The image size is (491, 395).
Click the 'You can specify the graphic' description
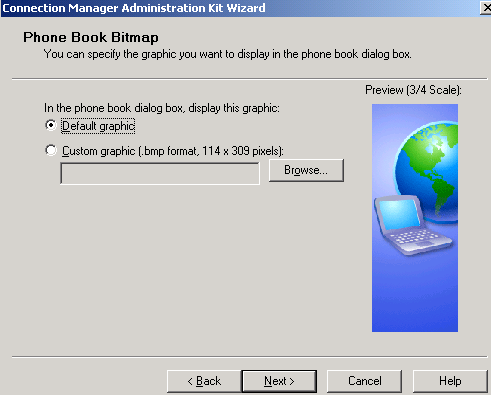228,54
